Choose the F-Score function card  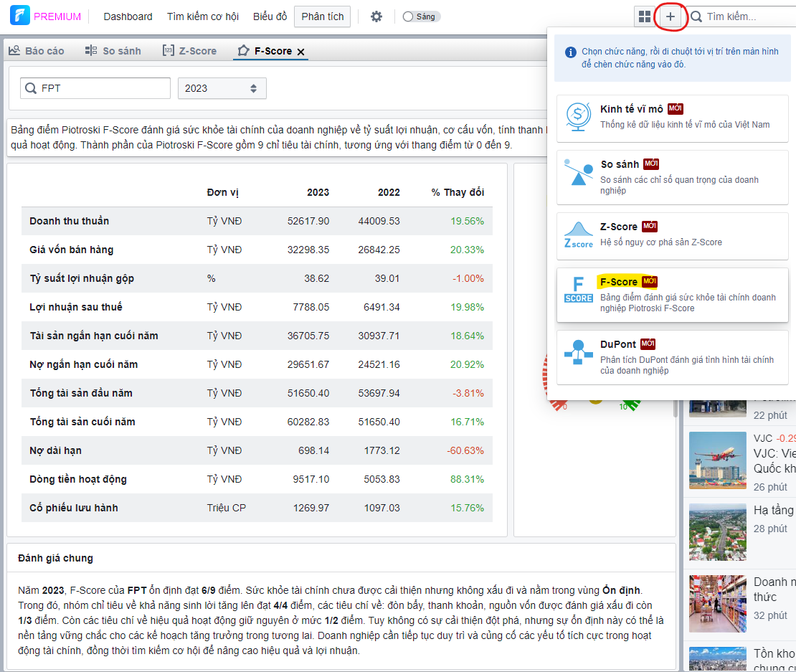672,295
